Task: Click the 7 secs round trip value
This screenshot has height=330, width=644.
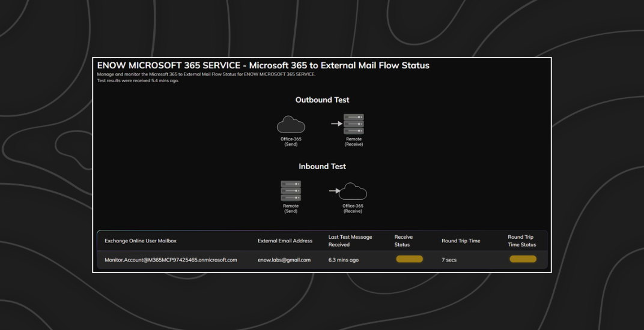Action: [x=449, y=260]
